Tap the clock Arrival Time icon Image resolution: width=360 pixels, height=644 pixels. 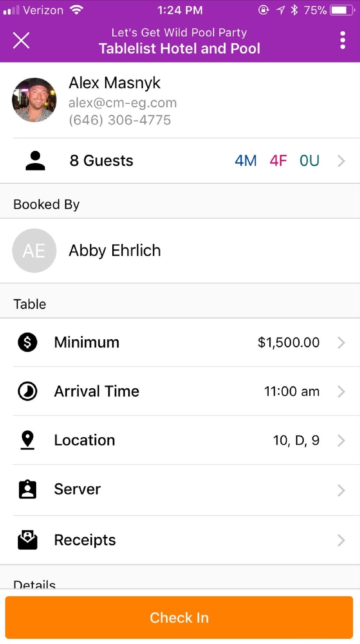[x=28, y=391]
